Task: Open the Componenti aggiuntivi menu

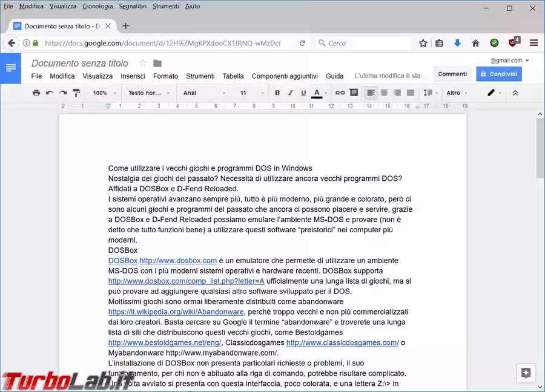Action: (284, 76)
